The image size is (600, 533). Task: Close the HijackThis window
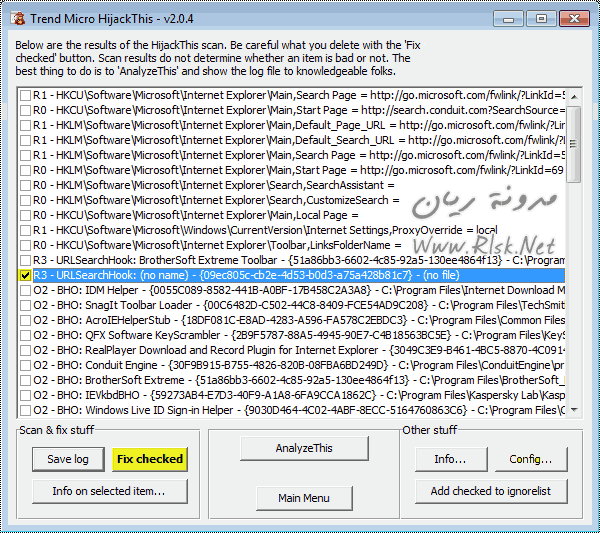(574, 19)
